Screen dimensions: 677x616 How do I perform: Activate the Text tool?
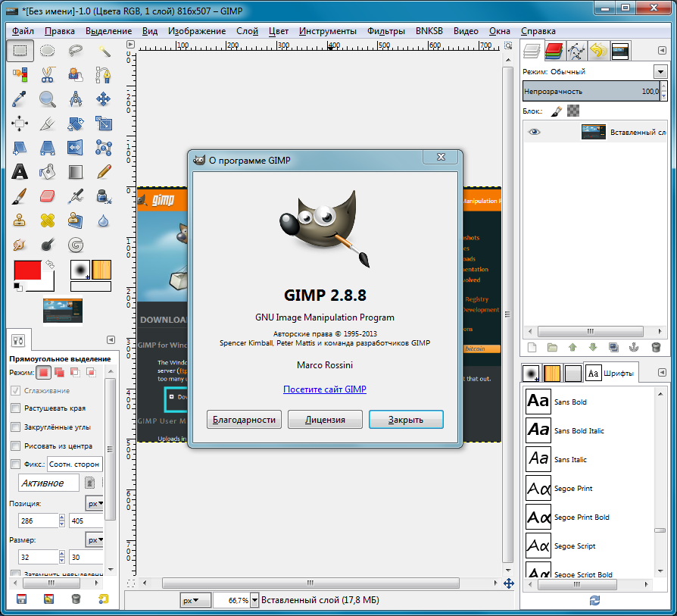pyautogui.click(x=20, y=172)
